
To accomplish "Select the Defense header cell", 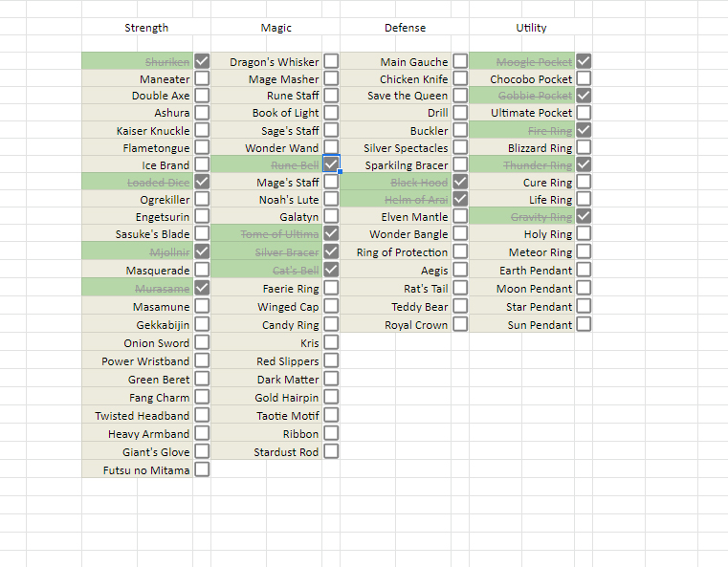I will coord(405,27).
